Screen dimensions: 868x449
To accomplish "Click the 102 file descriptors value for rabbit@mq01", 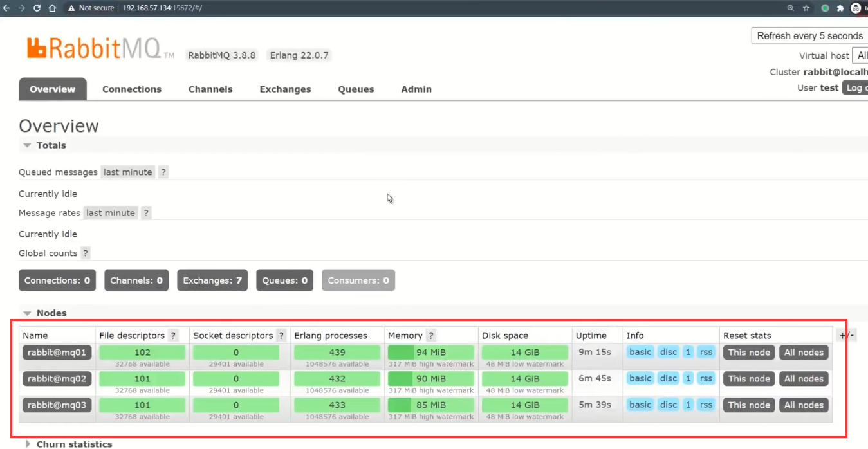I will click(x=142, y=353).
